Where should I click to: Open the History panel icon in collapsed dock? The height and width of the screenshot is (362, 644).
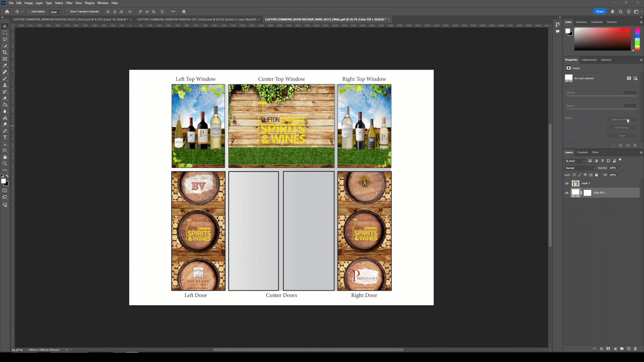pyautogui.click(x=557, y=24)
